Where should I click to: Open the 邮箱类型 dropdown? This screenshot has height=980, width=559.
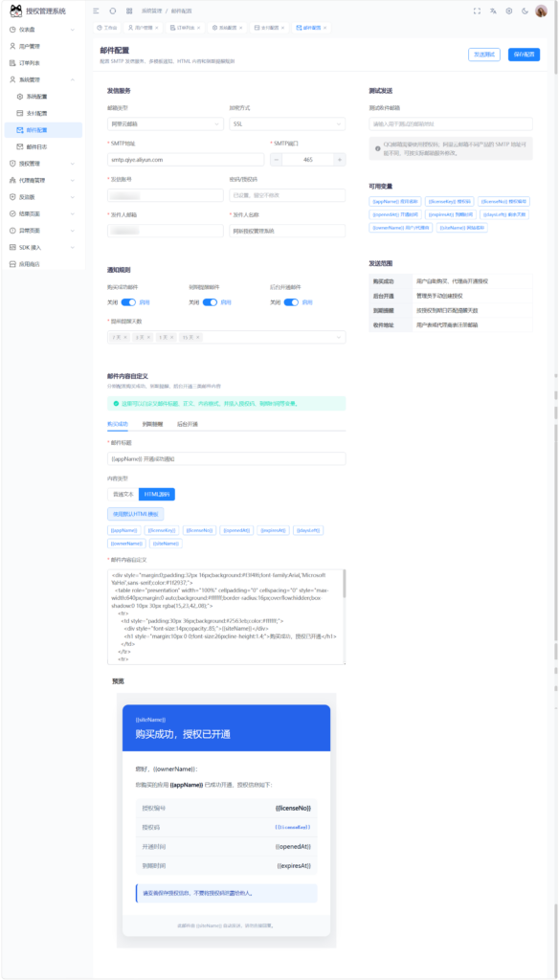pos(165,124)
